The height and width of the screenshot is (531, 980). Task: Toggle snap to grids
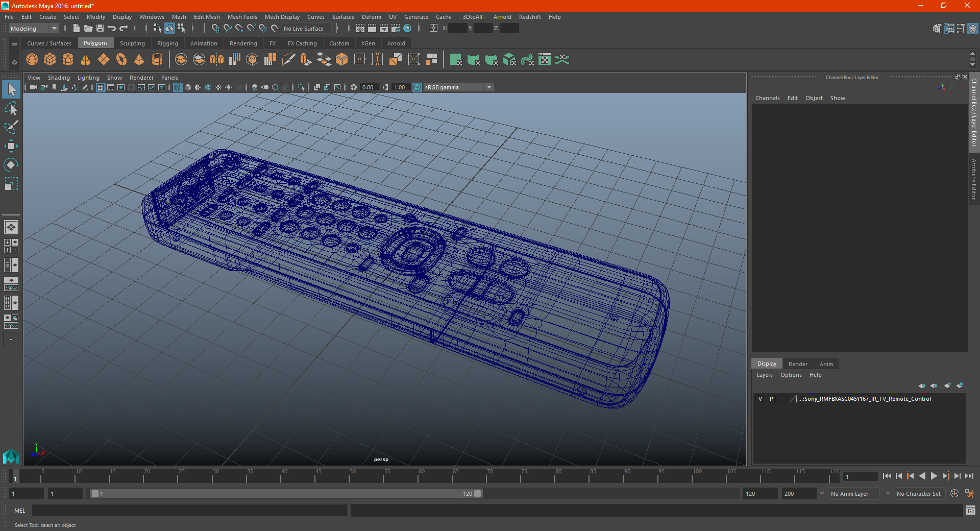215,29
